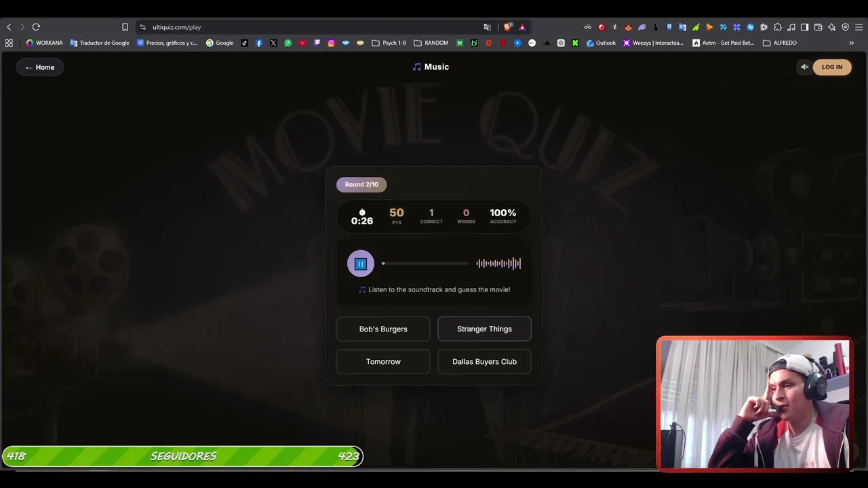
Task: Open the X (Twitter) bookmark icon
Action: (x=273, y=43)
